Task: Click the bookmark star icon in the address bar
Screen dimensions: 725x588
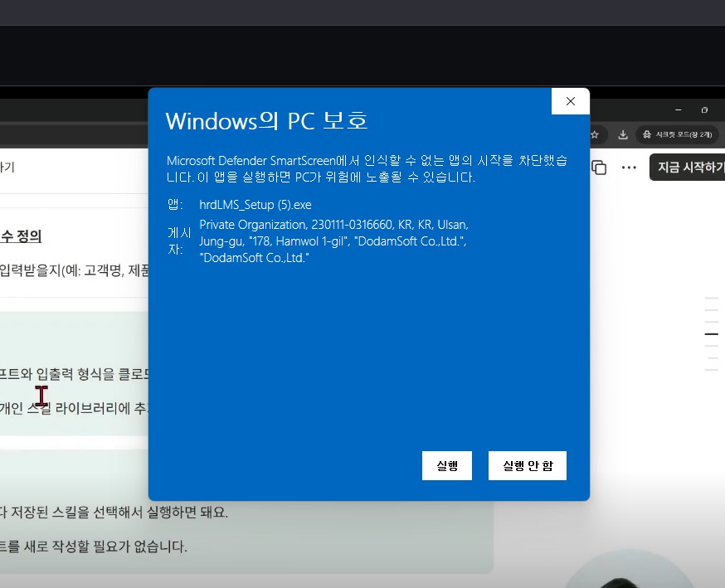Action: (595, 134)
